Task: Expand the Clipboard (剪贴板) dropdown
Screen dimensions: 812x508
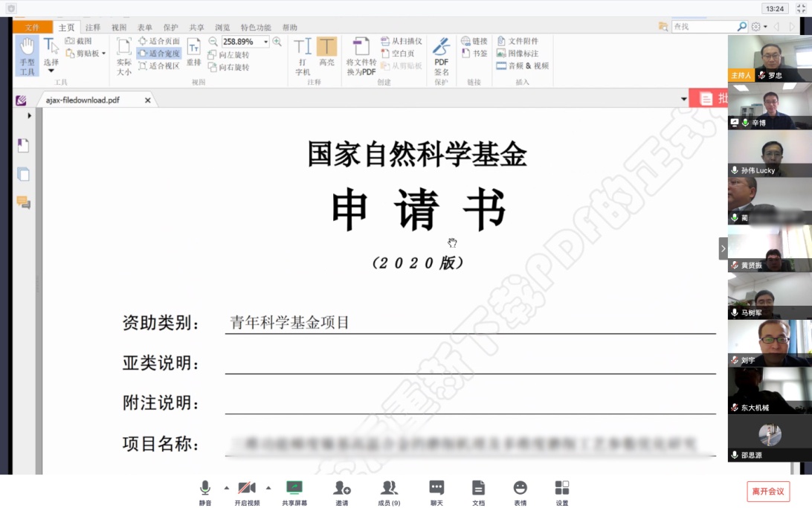Action: point(103,54)
